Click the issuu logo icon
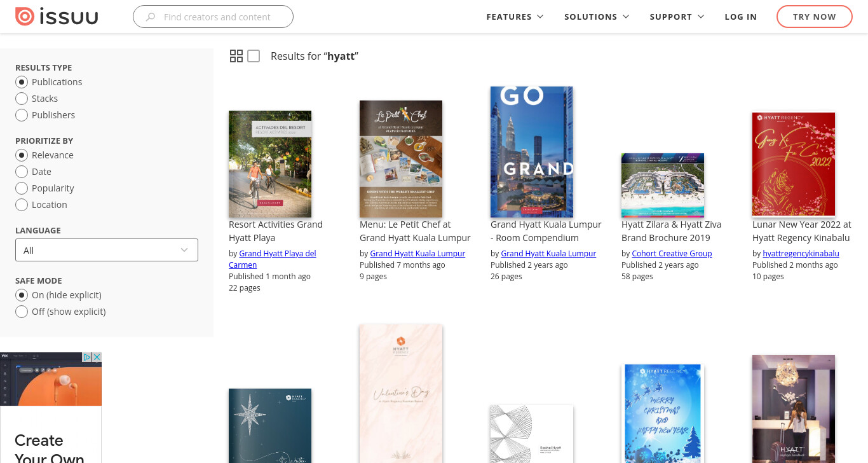Image resolution: width=868 pixels, height=463 pixels. [x=25, y=17]
